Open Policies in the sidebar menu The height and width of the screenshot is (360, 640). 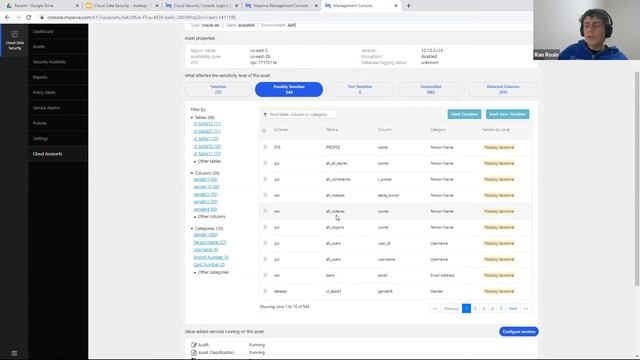tap(40, 123)
